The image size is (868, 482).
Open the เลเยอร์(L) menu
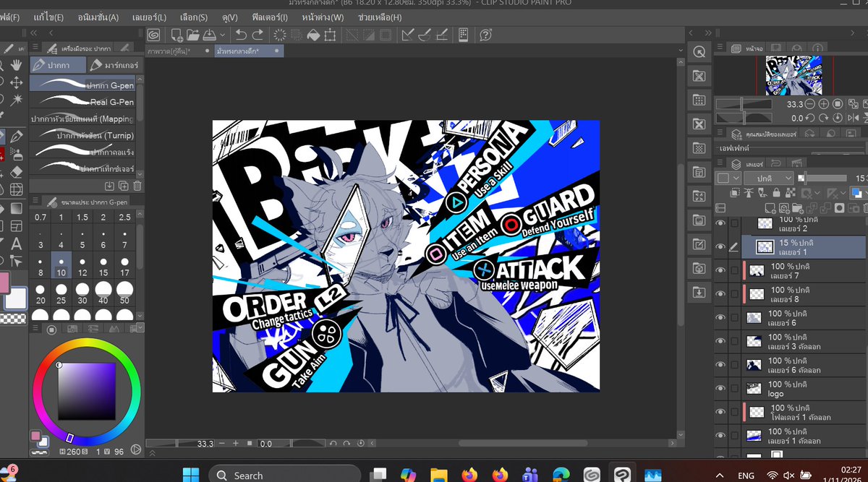click(149, 17)
